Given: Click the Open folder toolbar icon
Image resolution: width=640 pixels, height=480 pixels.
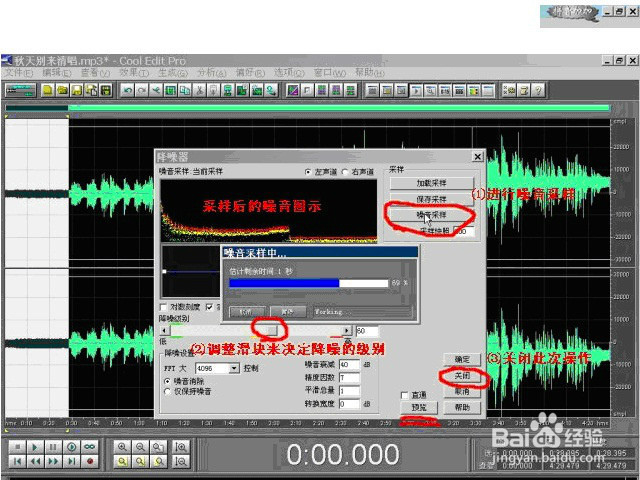Looking at the screenshot, I should tap(62, 90).
